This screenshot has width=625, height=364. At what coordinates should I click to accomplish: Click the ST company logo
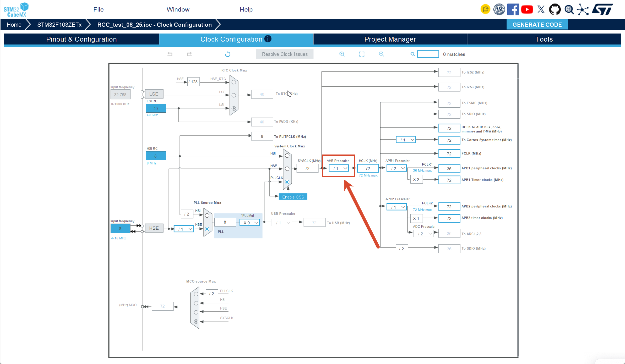click(x=602, y=9)
